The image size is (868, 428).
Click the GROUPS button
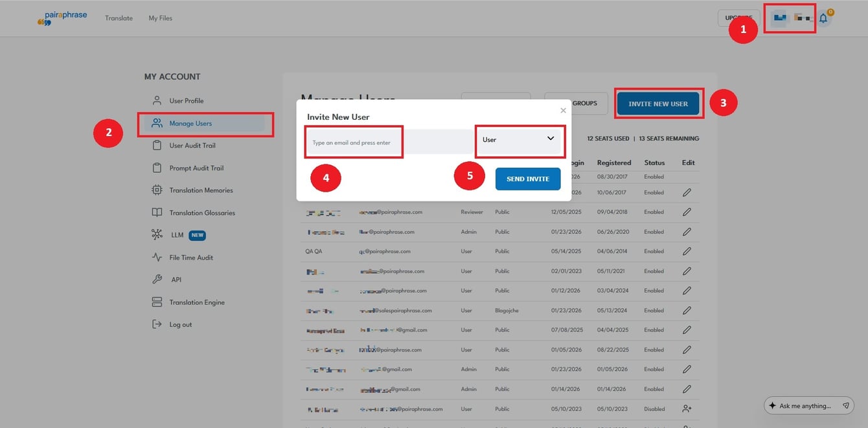[x=576, y=104]
